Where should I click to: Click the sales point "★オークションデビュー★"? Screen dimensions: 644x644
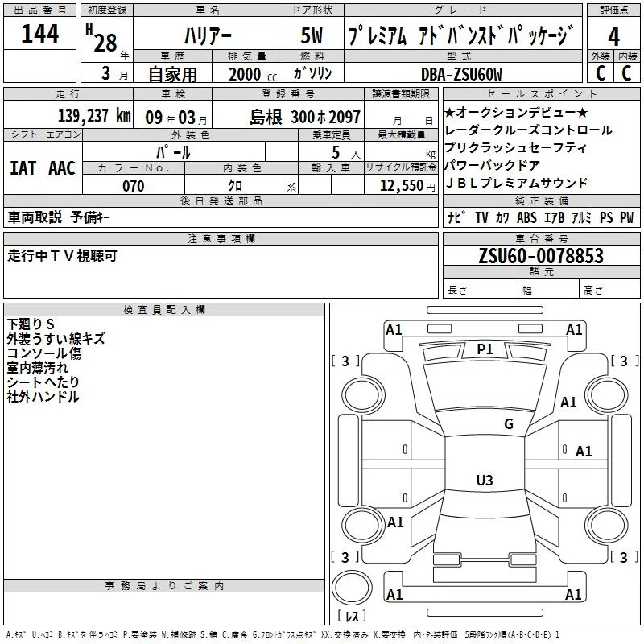pos(516,112)
